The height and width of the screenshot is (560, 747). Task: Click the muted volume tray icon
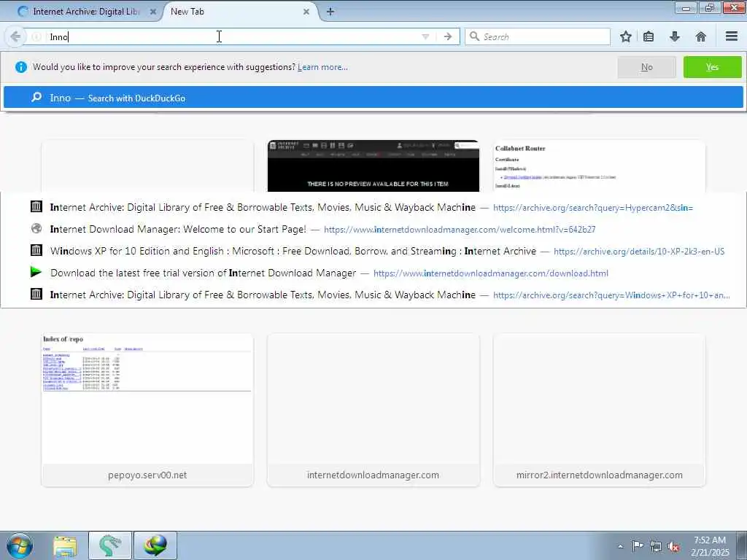(673, 546)
